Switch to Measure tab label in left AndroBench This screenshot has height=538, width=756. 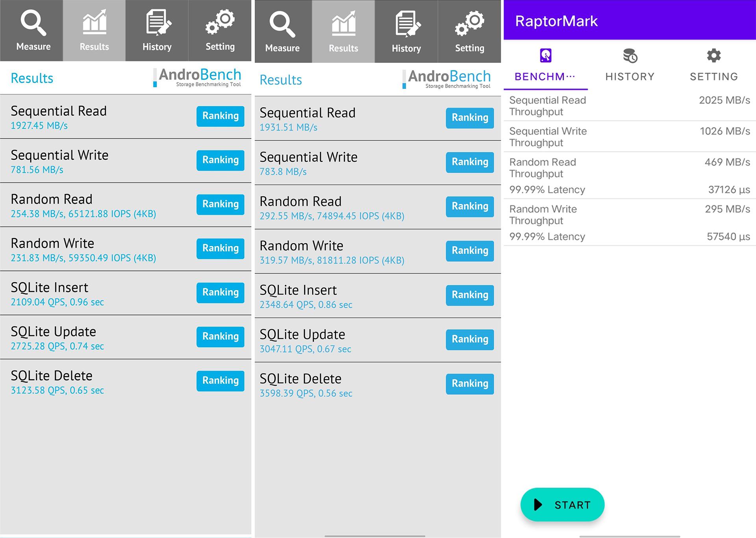(x=33, y=46)
